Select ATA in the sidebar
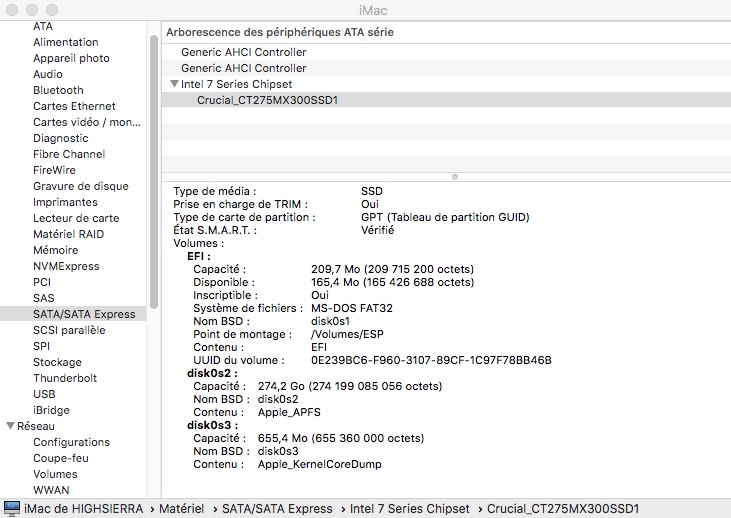The image size is (731, 518). click(x=43, y=26)
